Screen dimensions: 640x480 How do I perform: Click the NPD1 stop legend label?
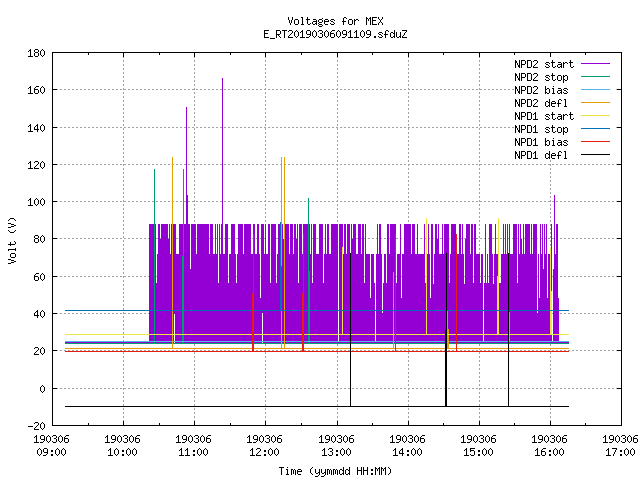tap(541, 129)
